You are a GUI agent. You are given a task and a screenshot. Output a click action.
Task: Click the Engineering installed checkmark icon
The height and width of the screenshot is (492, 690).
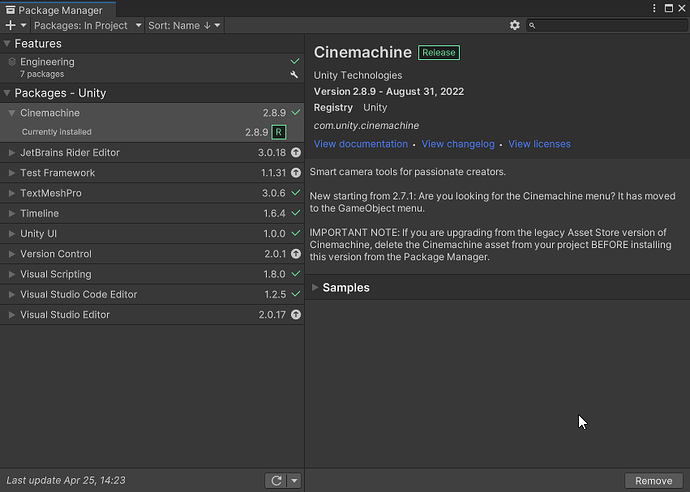click(295, 61)
